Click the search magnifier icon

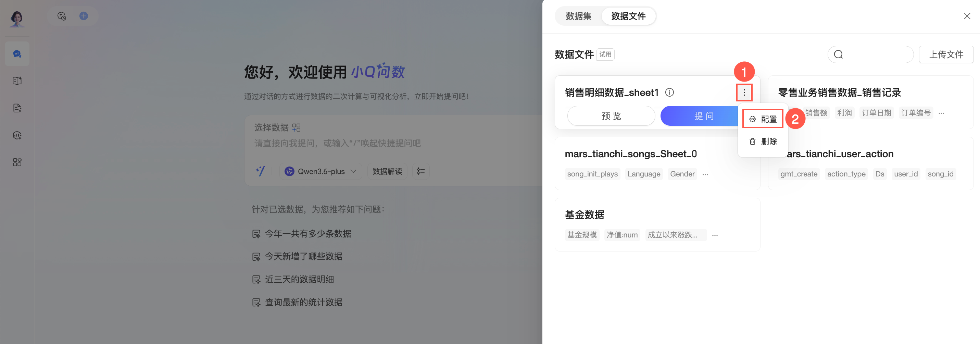[x=839, y=54]
